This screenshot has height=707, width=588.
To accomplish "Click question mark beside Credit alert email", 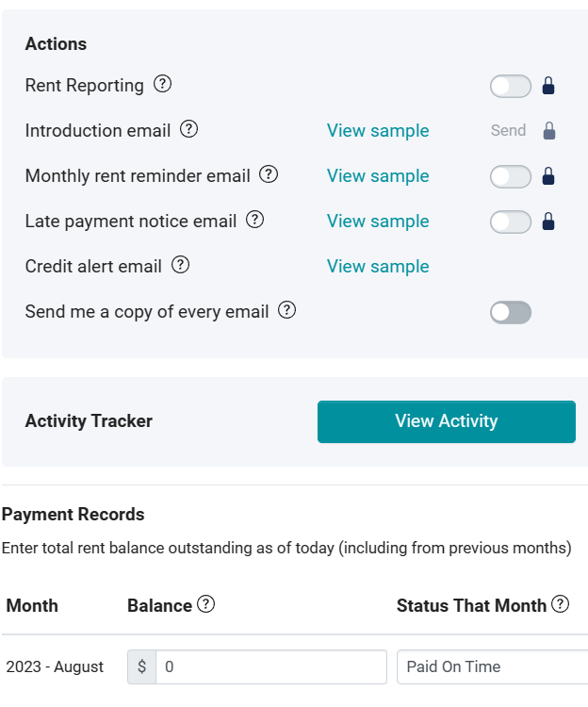I will click(x=180, y=265).
